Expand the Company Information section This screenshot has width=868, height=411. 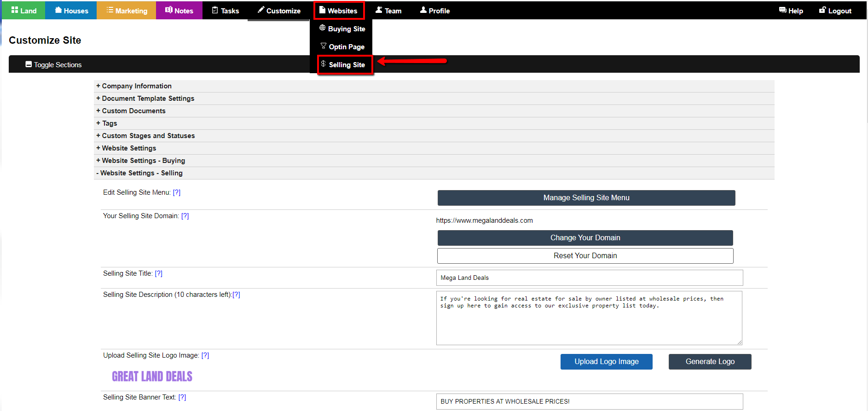(434, 86)
